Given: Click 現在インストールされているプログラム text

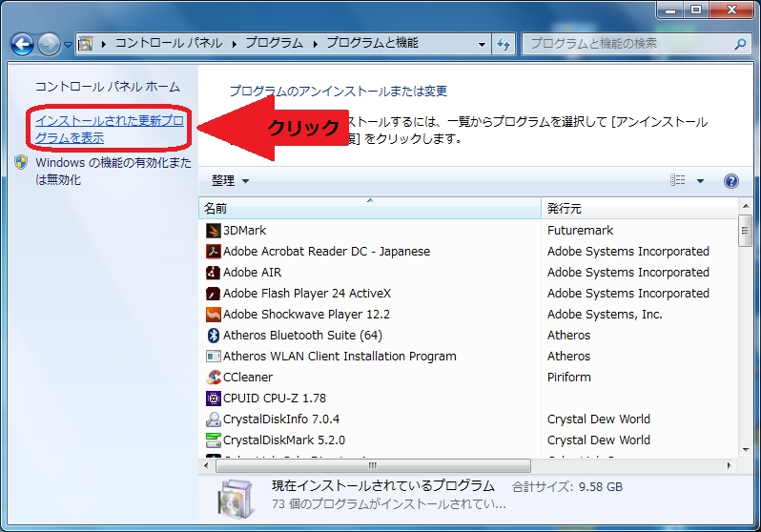Looking at the screenshot, I should 383,486.
